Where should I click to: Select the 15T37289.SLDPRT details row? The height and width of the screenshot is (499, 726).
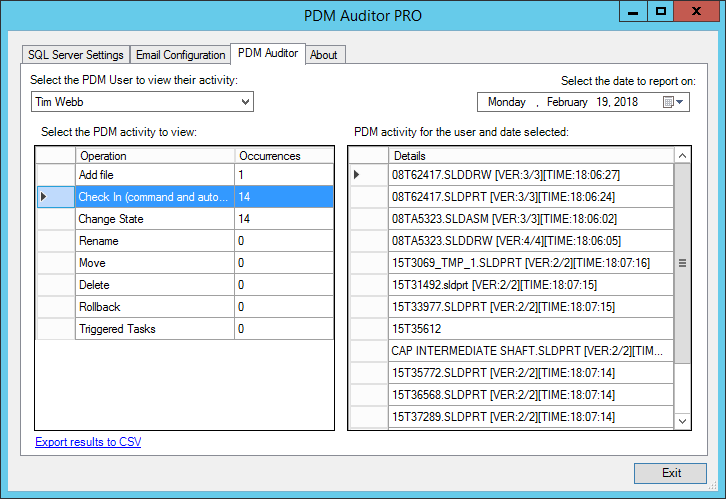point(511,417)
